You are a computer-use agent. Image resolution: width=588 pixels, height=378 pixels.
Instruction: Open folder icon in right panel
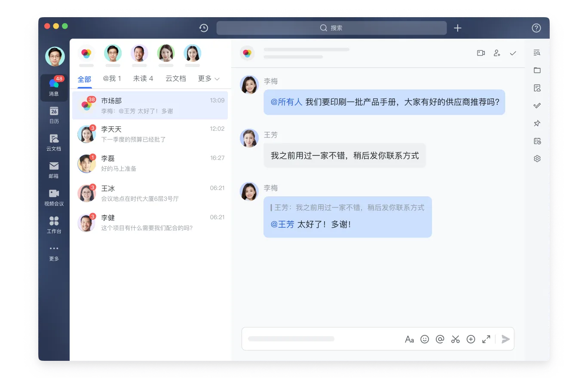pos(537,70)
